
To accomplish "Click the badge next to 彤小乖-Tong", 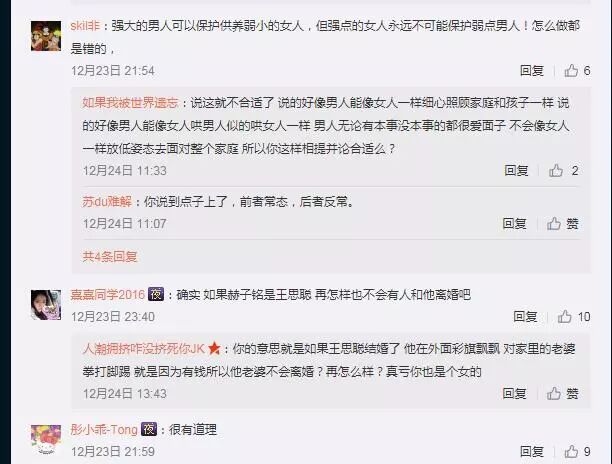I will point(149,429).
